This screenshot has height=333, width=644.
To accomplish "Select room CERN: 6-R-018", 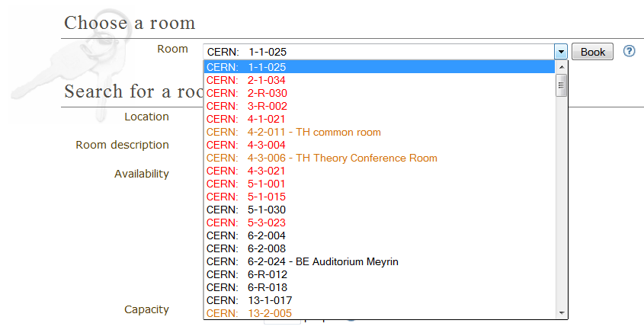I will point(380,287).
